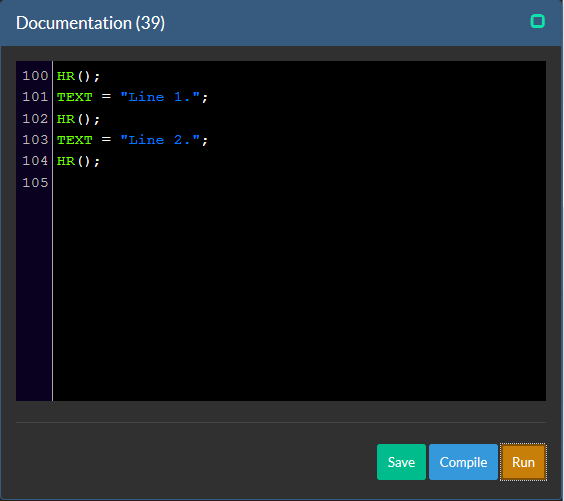Run the documentation script

pos(523,462)
